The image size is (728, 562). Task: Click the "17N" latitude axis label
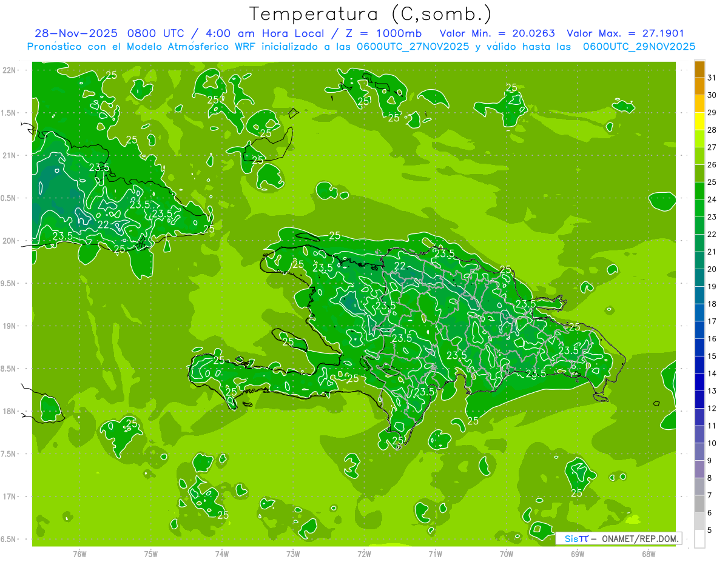10,497
